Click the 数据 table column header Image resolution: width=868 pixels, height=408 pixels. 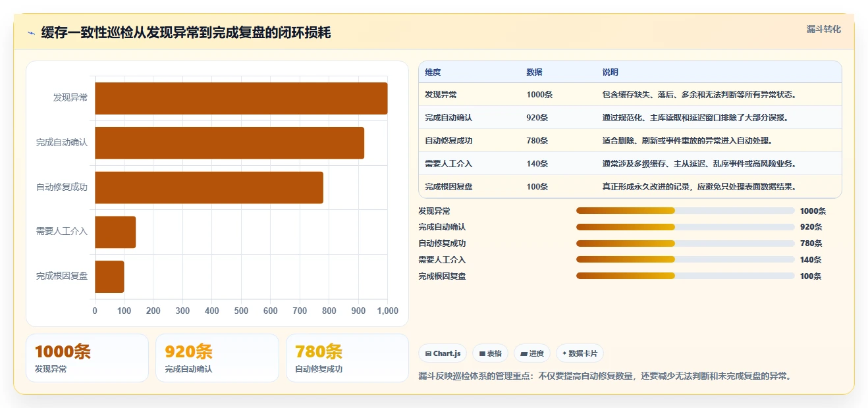point(534,72)
